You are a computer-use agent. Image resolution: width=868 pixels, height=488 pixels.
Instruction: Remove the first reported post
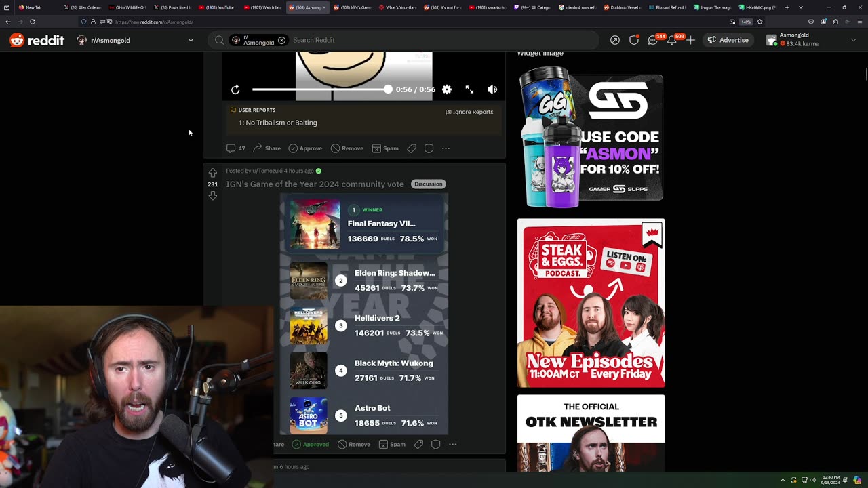347,148
